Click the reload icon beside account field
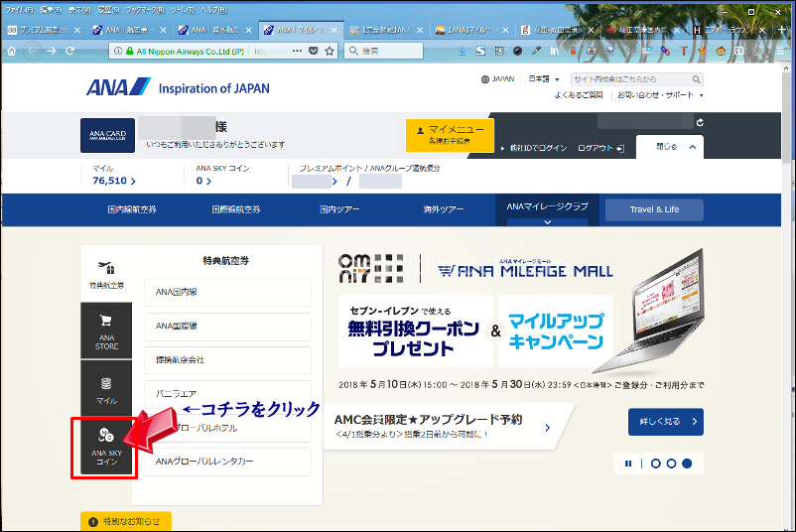796x532 pixels. click(x=700, y=123)
